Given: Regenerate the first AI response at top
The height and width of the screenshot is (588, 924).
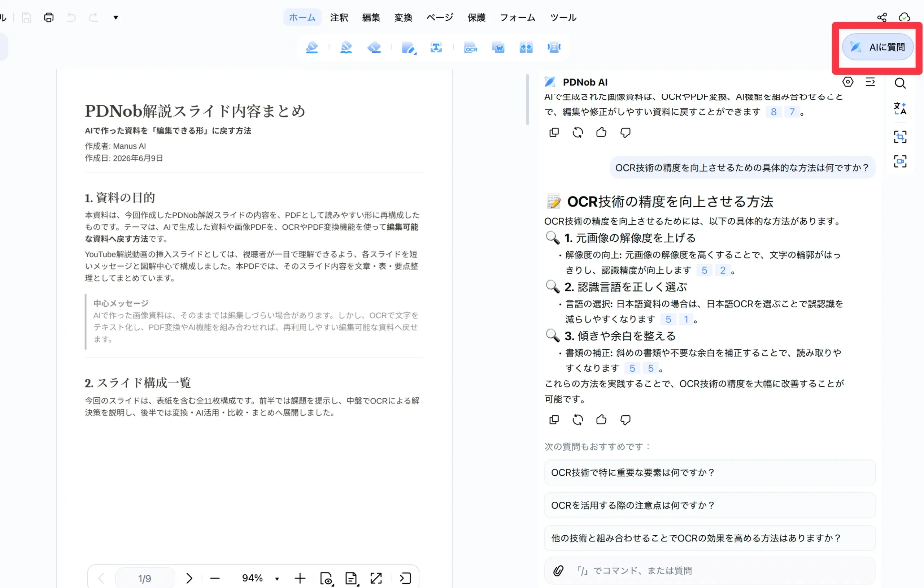Looking at the screenshot, I should tap(577, 132).
